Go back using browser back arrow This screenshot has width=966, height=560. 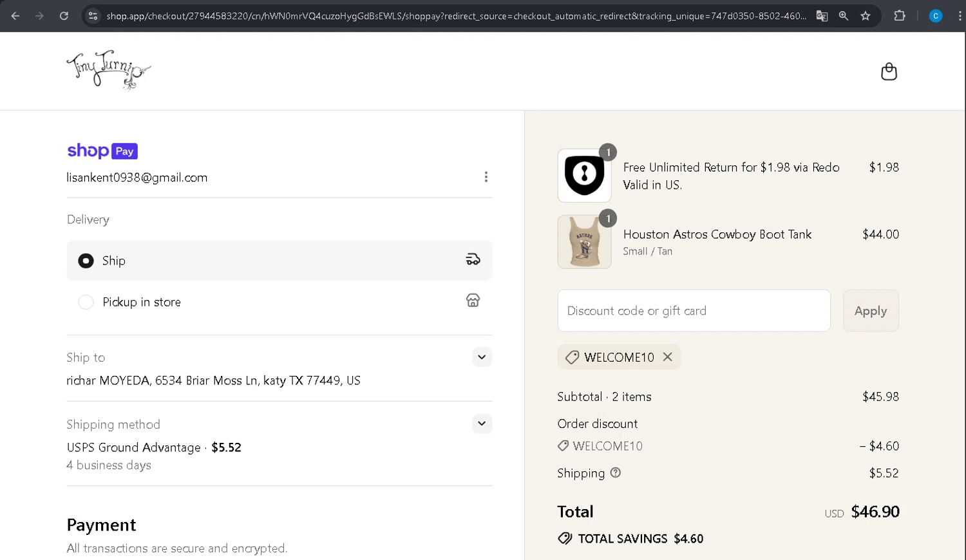tap(15, 15)
